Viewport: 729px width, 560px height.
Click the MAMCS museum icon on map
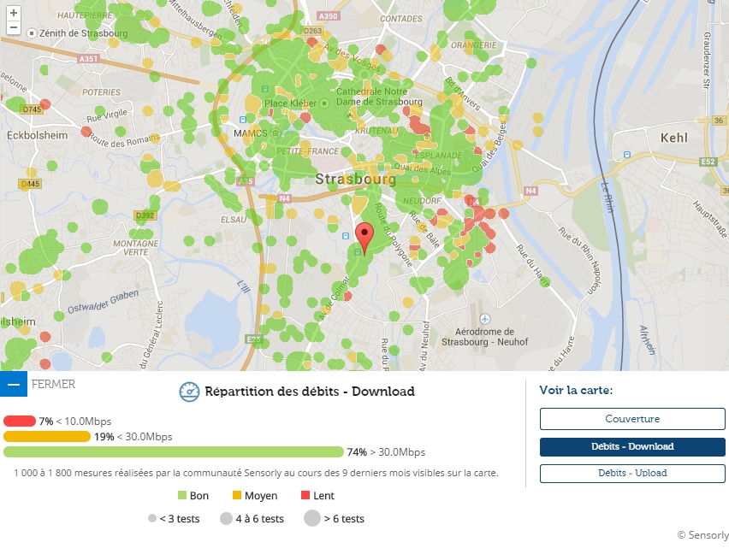point(276,133)
